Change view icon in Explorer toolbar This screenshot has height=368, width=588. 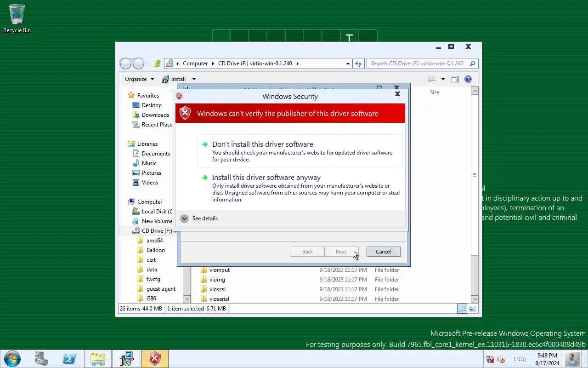point(431,79)
